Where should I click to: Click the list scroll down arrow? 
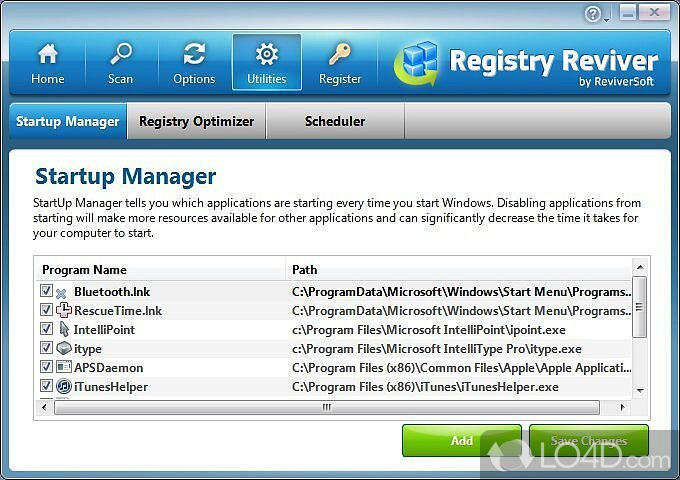click(640, 390)
